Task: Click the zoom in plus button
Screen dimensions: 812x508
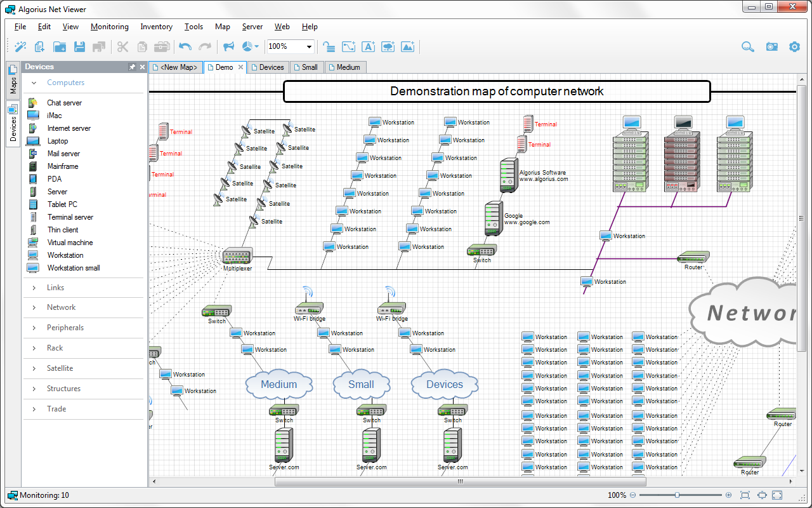Action: [728, 495]
